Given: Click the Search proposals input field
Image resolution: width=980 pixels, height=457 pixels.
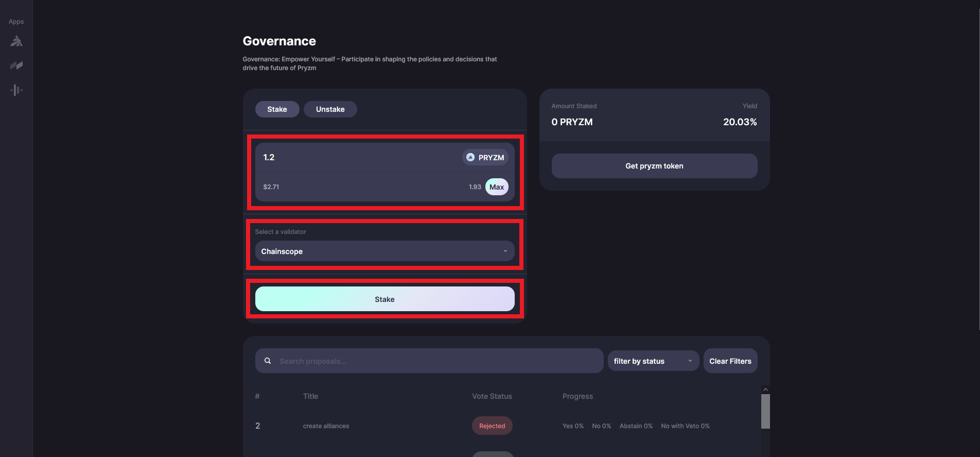Looking at the screenshot, I should 437,361.
